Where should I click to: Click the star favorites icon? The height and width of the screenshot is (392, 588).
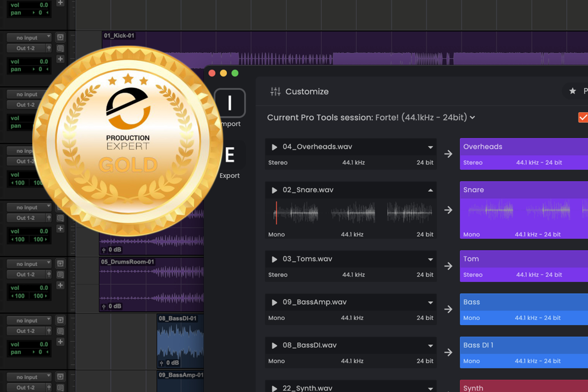point(573,91)
